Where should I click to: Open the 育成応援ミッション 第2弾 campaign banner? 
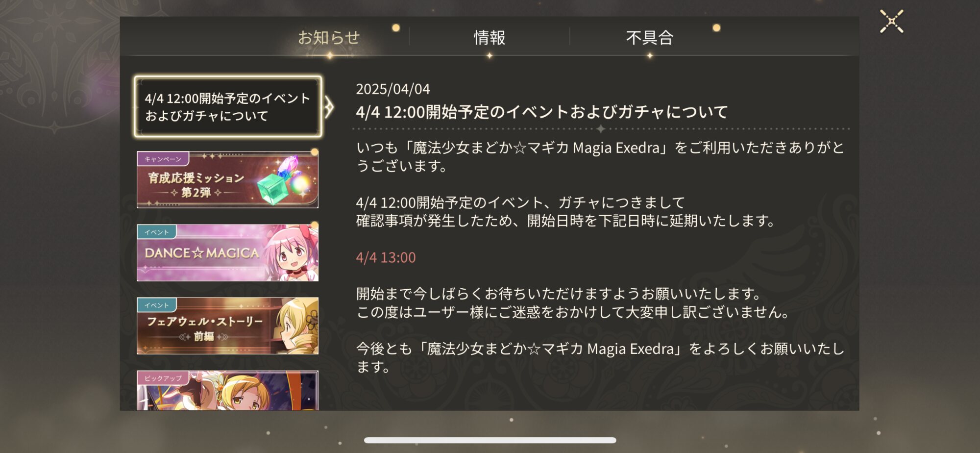click(227, 179)
